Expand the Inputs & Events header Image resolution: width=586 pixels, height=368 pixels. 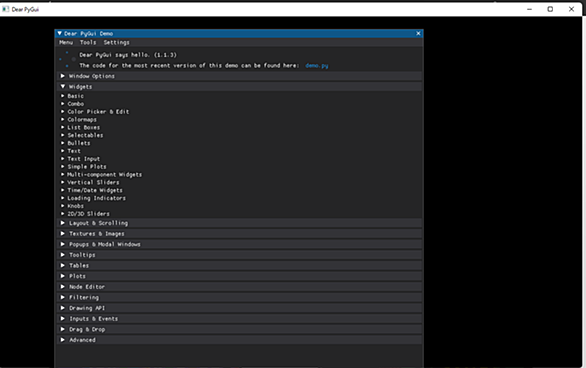pos(239,319)
